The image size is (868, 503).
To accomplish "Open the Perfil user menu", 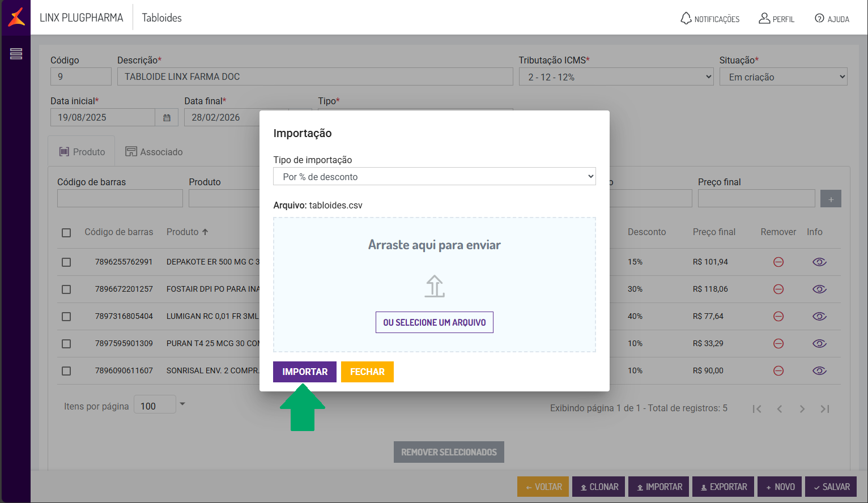I will pyautogui.click(x=777, y=19).
